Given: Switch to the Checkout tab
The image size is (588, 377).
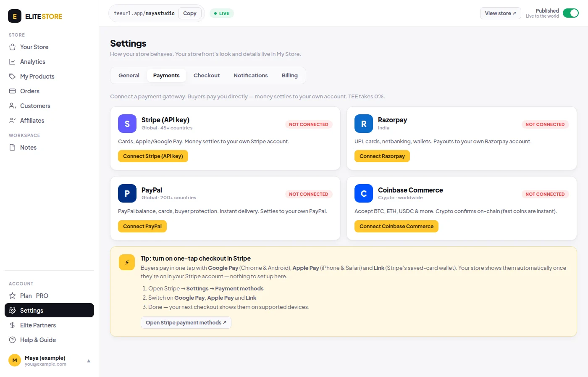Looking at the screenshot, I should click(207, 76).
